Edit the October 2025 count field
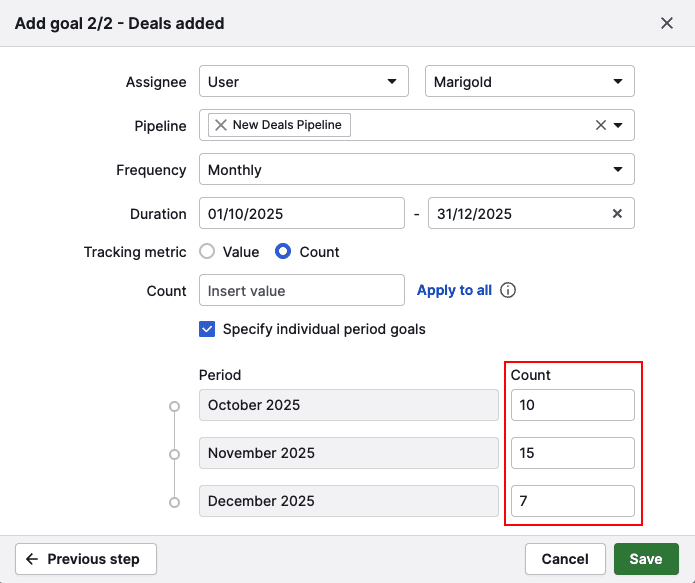The image size is (695, 583). pos(572,405)
